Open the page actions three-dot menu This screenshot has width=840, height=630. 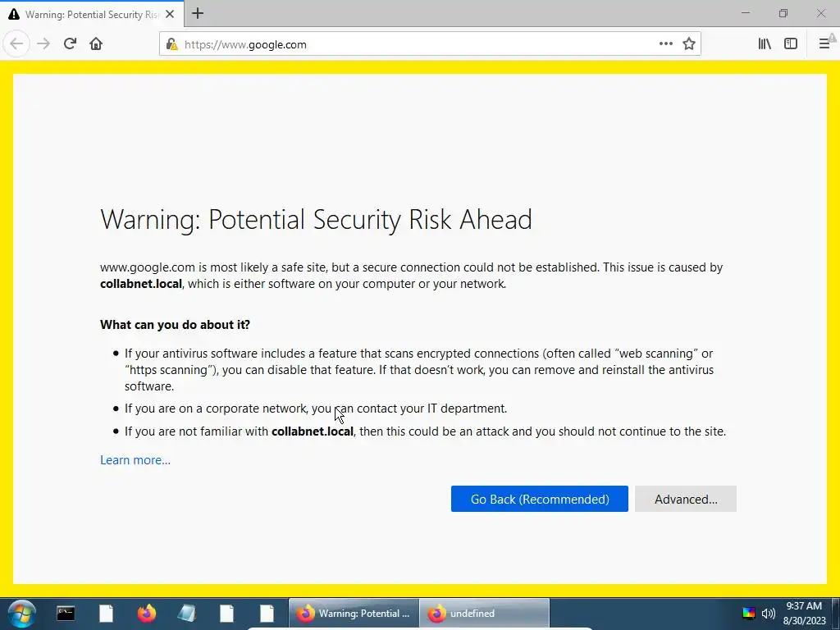point(666,44)
